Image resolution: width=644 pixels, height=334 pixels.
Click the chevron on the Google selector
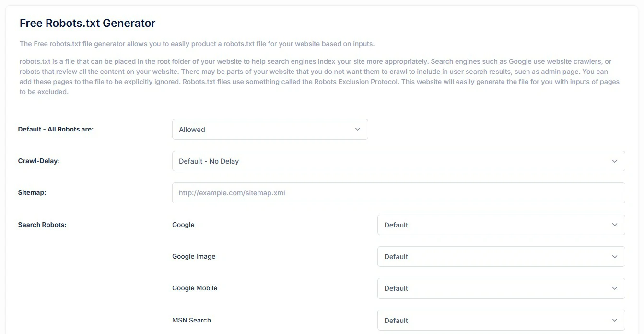tap(614, 225)
